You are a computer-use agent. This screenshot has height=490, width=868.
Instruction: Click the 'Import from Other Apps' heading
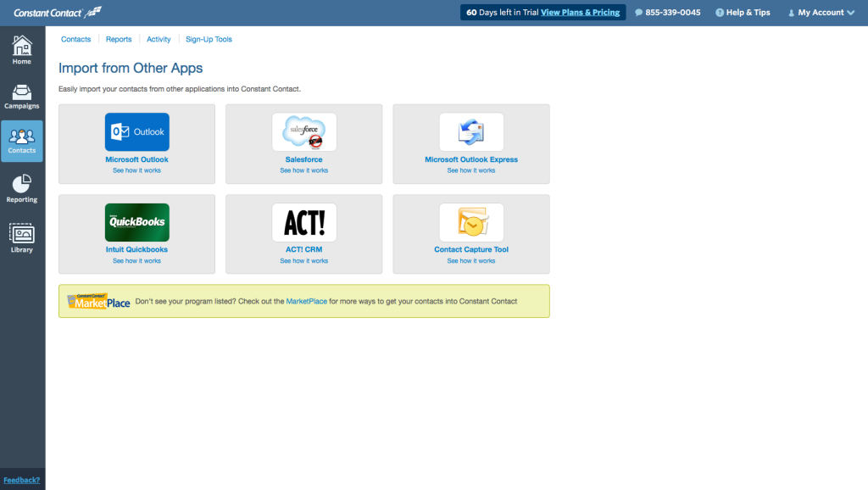[131, 68]
